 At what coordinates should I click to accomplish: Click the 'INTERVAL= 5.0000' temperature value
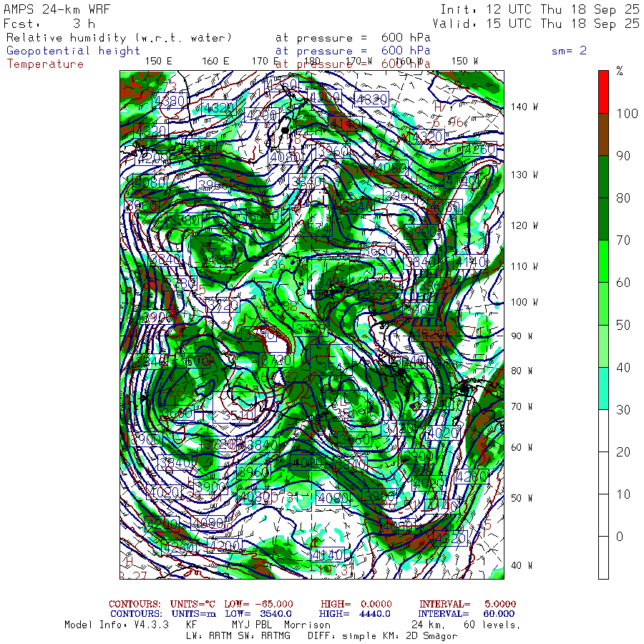468,604
